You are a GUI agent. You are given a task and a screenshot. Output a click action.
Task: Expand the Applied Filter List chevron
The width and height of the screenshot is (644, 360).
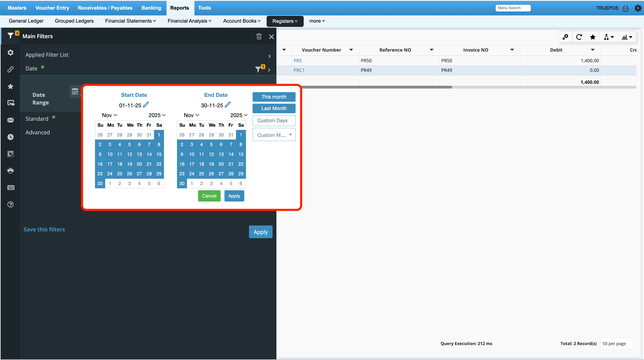[x=269, y=56]
